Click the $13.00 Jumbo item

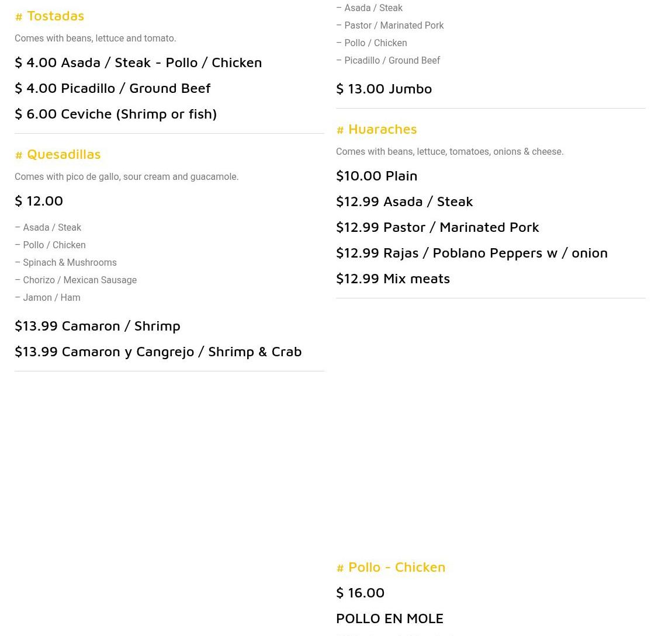384,89
